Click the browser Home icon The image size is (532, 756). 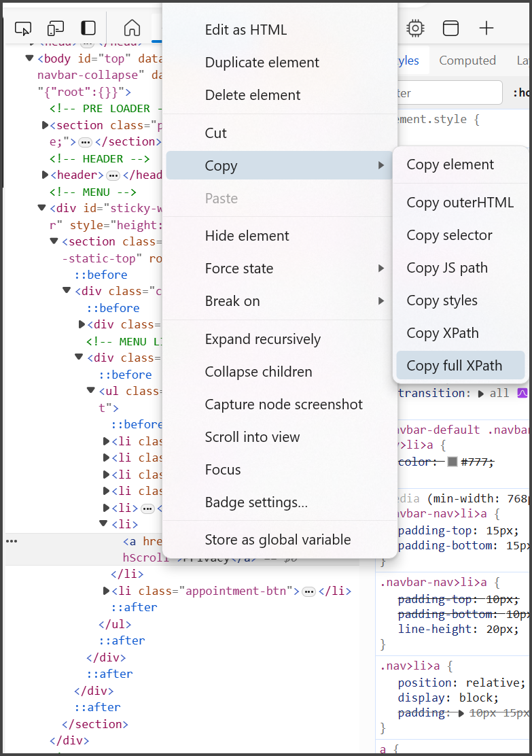pyautogui.click(x=131, y=28)
